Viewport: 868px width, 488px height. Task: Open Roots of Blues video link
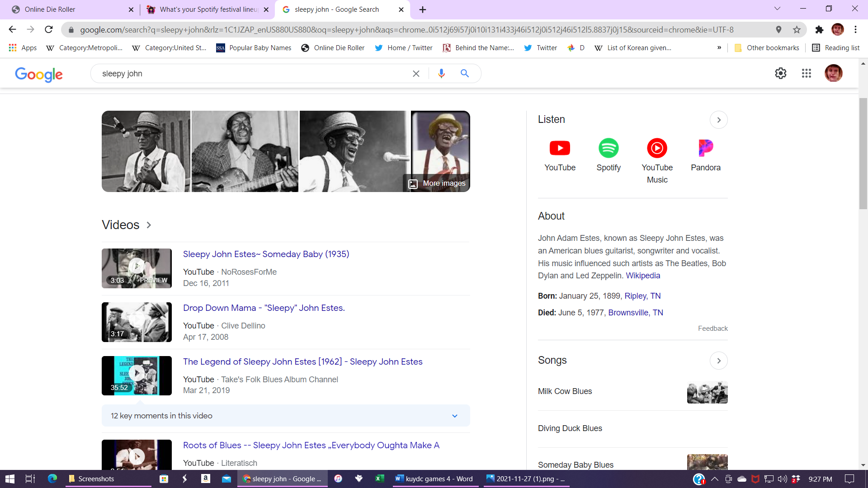click(311, 446)
